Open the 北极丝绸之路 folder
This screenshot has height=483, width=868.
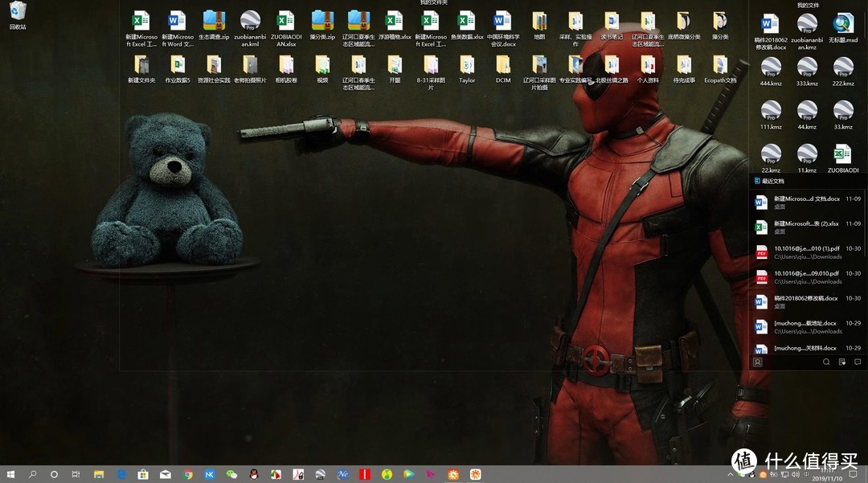(612, 69)
